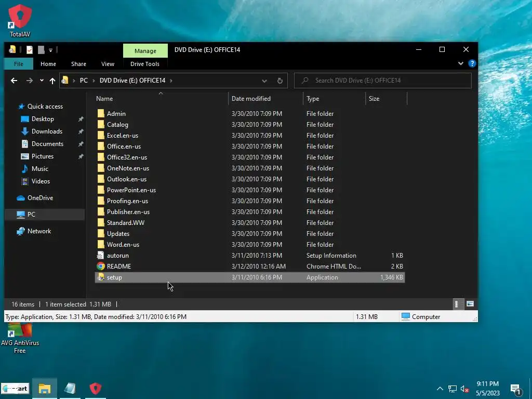This screenshot has width=532, height=399.
Task: Switch to Large icons view in status bar
Action: coord(470,304)
